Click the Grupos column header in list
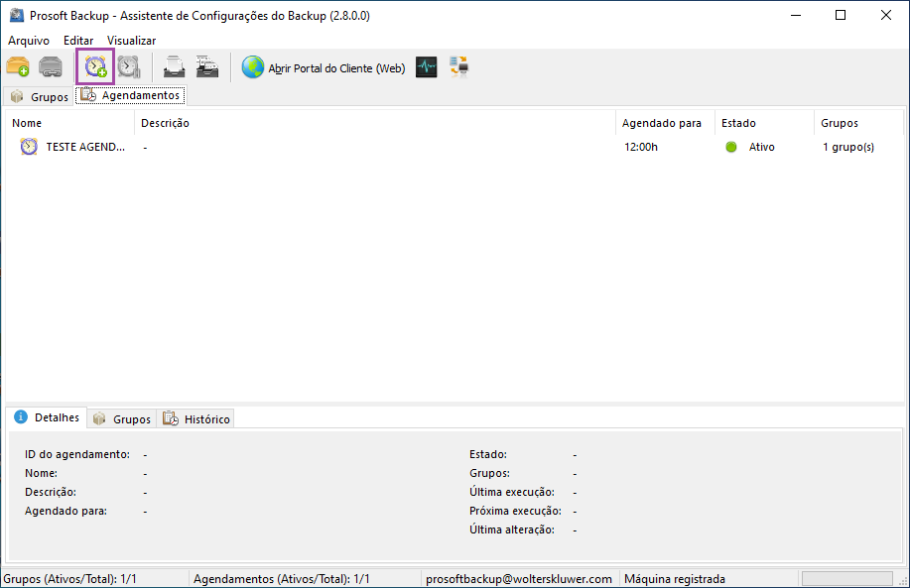Viewport: 910px width, 588px height. pyautogui.click(x=858, y=123)
